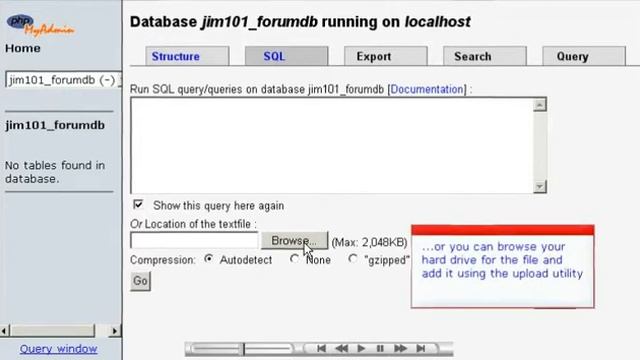Viewport: 640px width, 360px height.
Task: Click the video progress slider
Action: tap(242, 349)
